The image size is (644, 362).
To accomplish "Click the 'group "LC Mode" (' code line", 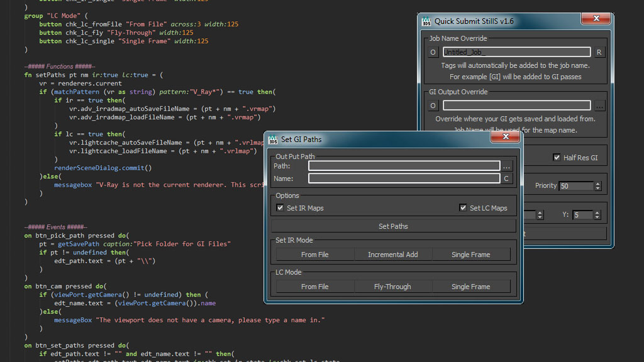I will click(56, 16).
